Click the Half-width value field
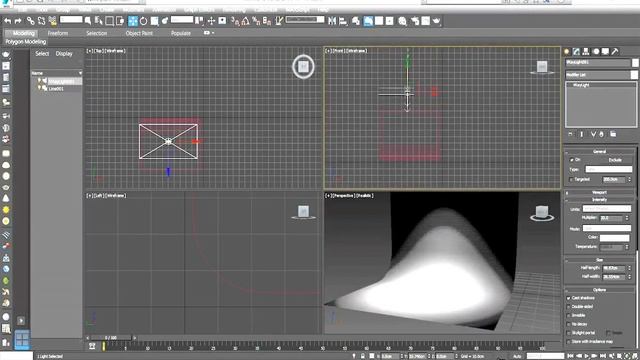The width and height of the screenshot is (640, 360). 614,277
